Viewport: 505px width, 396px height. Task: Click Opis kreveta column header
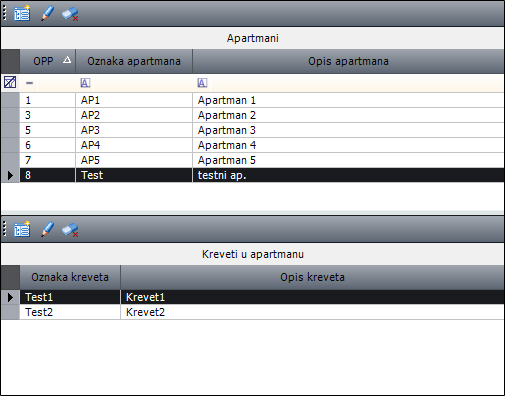click(x=312, y=277)
